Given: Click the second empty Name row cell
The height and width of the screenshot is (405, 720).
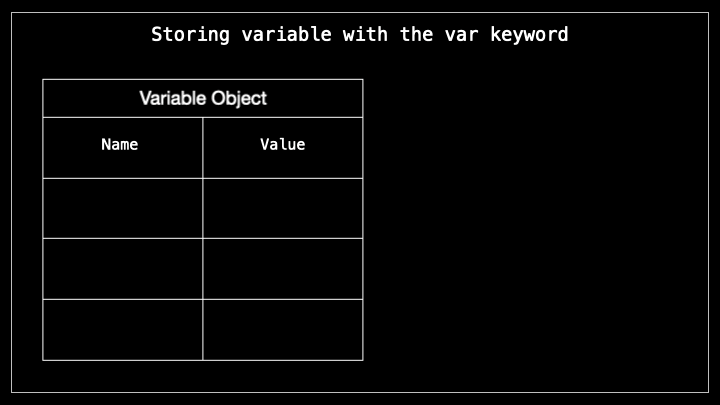Looking at the screenshot, I should (123, 269).
